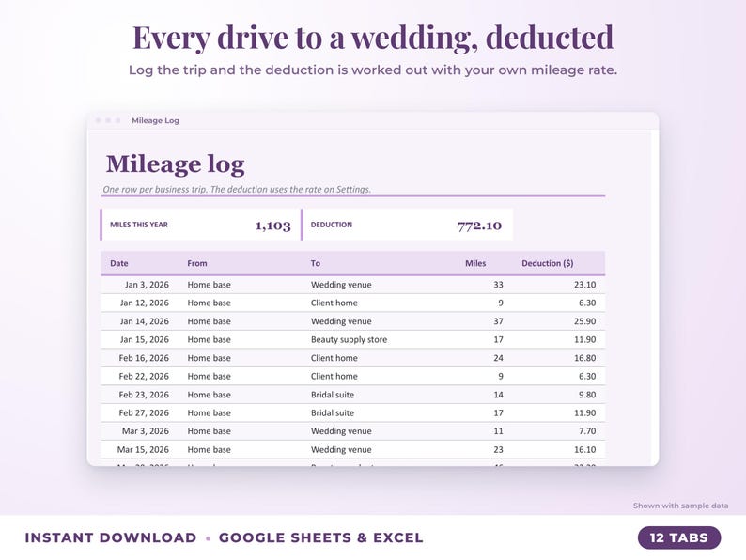Click the deduction value 25.90
Image resolution: width=746 pixels, height=560 pixels.
tap(584, 321)
